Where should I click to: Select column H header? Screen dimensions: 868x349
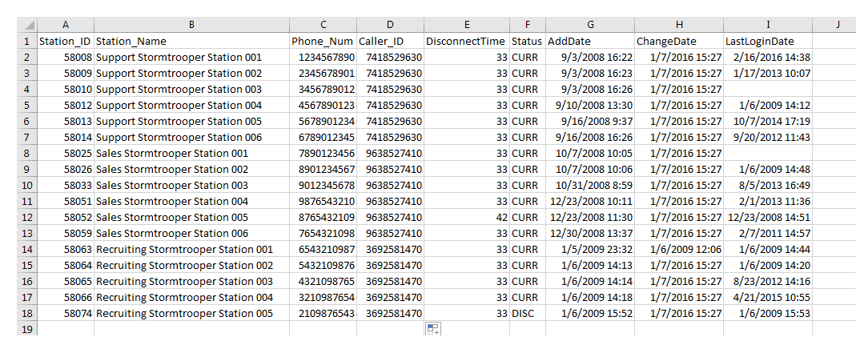tap(679, 25)
